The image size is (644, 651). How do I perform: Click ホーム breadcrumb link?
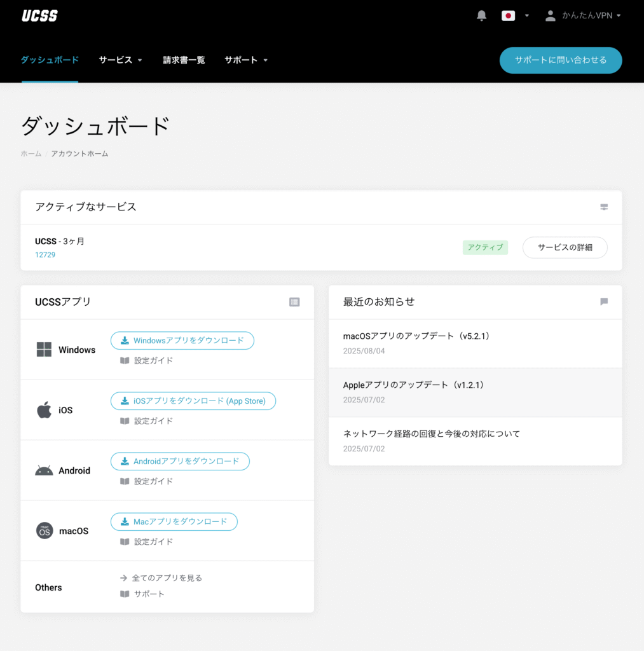(x=31, y=154)
